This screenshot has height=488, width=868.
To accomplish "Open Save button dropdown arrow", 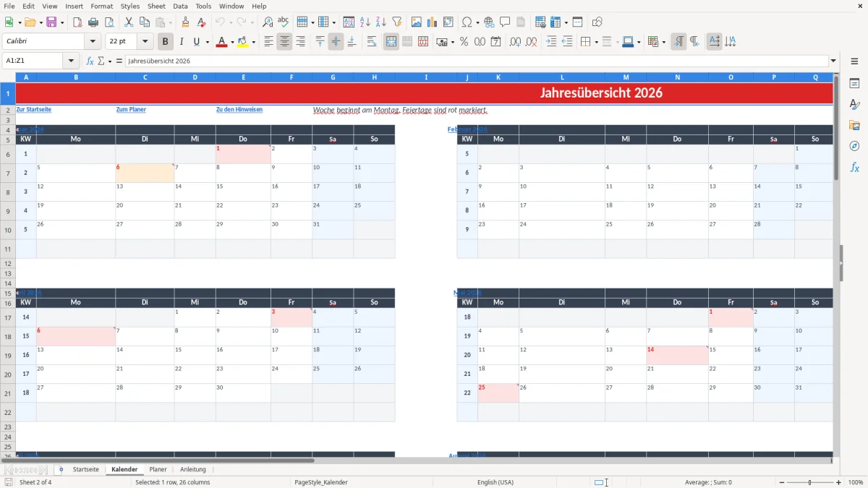I will [62, 22].
